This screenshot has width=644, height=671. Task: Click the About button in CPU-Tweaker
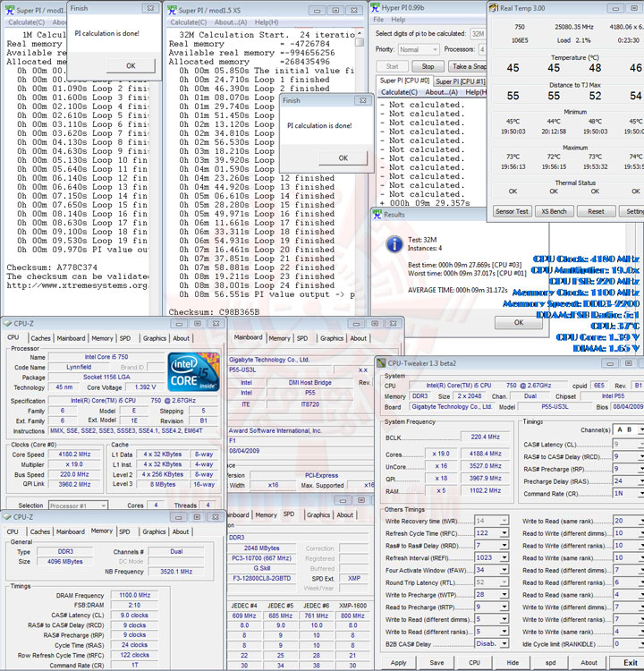(x=589, y=662)
